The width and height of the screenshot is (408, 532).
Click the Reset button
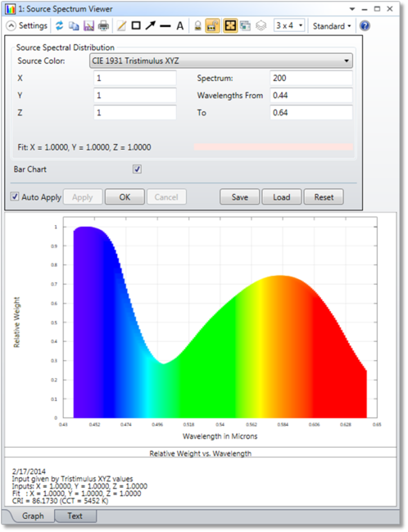tap(324, 197)
